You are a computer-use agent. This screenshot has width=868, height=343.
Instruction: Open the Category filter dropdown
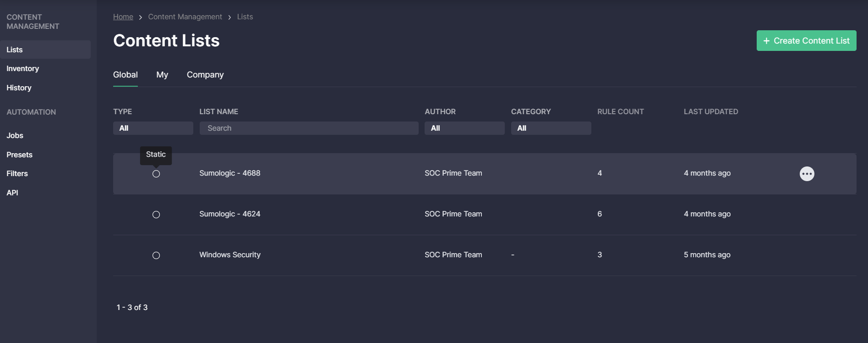click(551, 128)
